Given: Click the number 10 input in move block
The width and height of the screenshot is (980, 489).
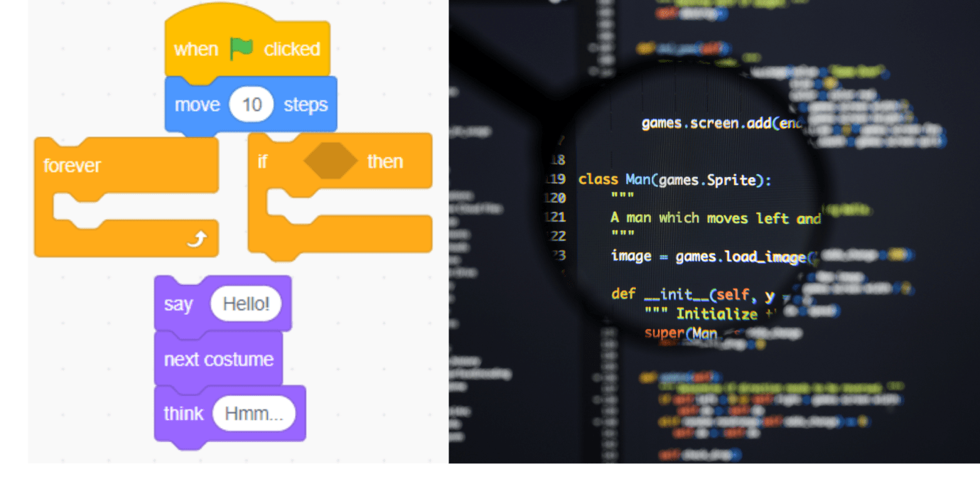Looking at the screenshot, I should click(x=252, y=105).
